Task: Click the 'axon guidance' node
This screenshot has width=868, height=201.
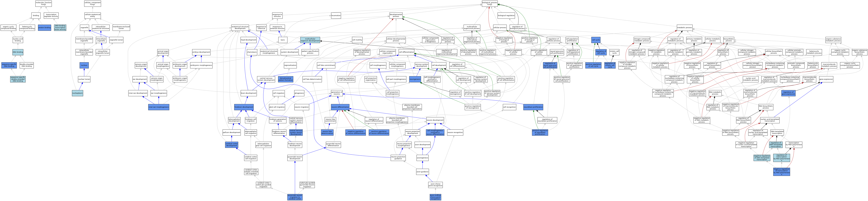Action: (423, 172)
